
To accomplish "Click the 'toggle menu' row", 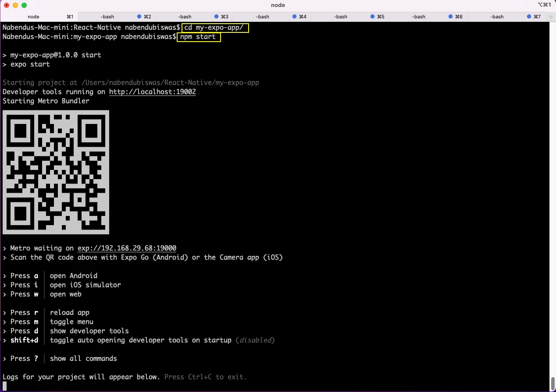I will [48, 322].
